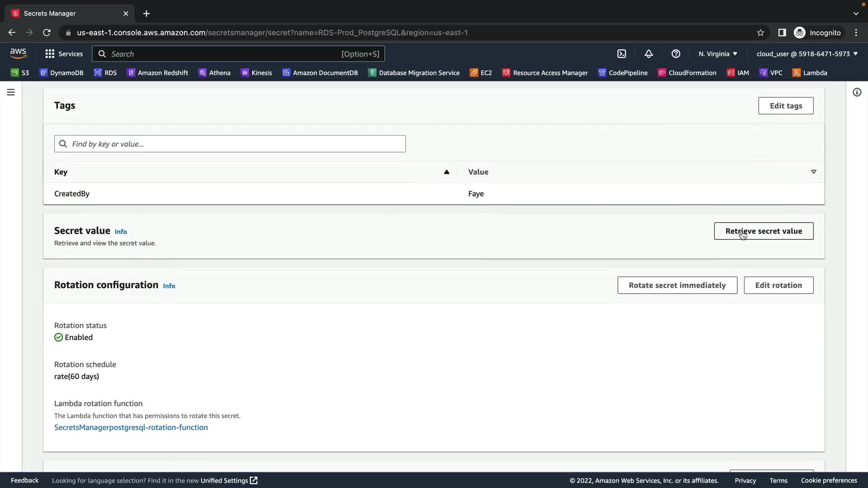Click the Lambda bookmark icon

tap(796, 73)
